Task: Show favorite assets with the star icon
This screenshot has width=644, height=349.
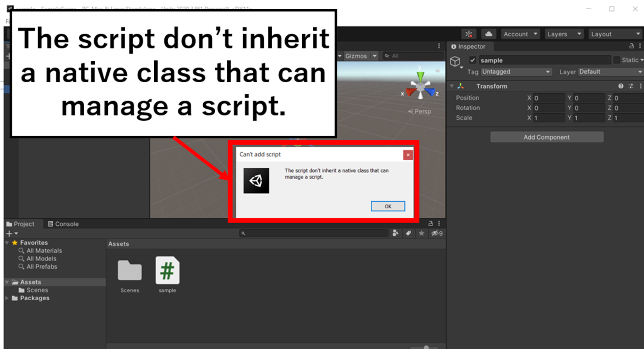Action: pos(421,233)
